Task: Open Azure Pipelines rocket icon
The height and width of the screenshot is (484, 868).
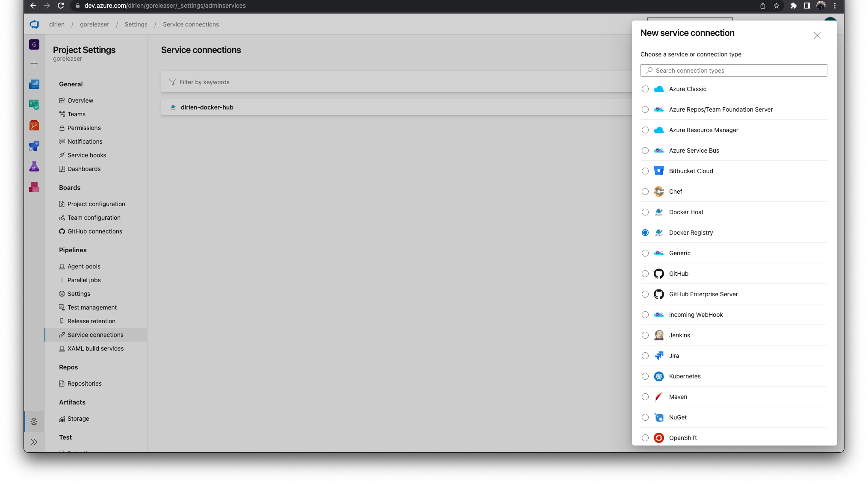Action: [x=34, y=146]
